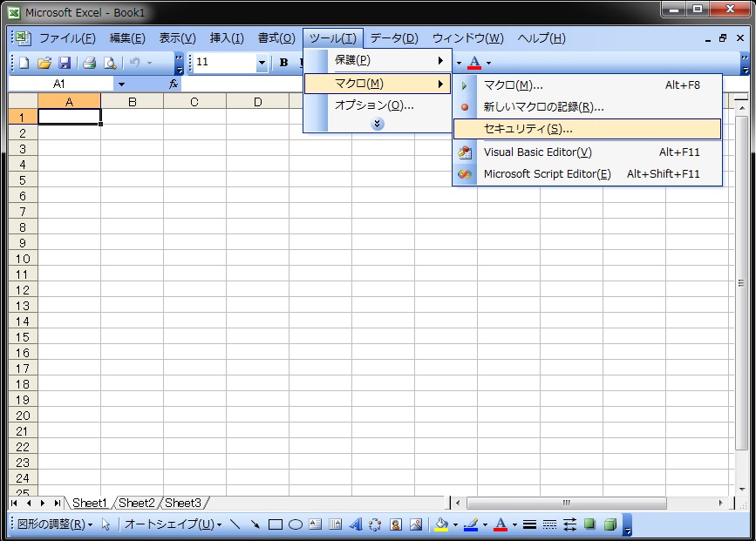
Task: Open the 保護(P) submenu
Action: (378, 60)
